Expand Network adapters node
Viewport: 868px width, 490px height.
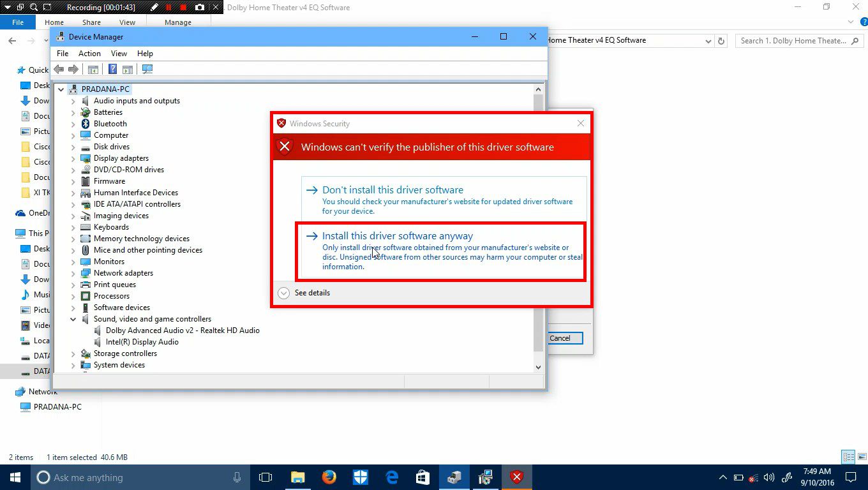pyautogui.click(x=73, y=273)
